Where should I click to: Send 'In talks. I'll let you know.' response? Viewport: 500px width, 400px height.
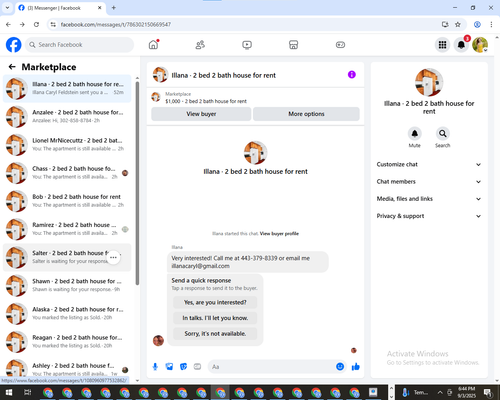[215, 318]
